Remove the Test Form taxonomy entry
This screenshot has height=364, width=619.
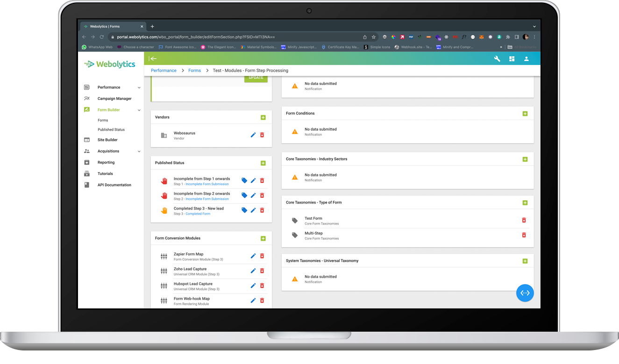pos(524,220)
